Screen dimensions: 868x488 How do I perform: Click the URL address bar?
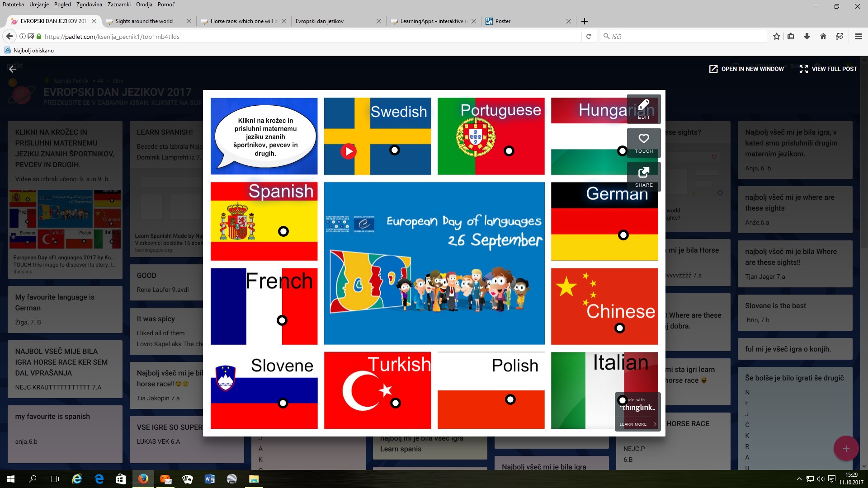[x=312, y=37]
